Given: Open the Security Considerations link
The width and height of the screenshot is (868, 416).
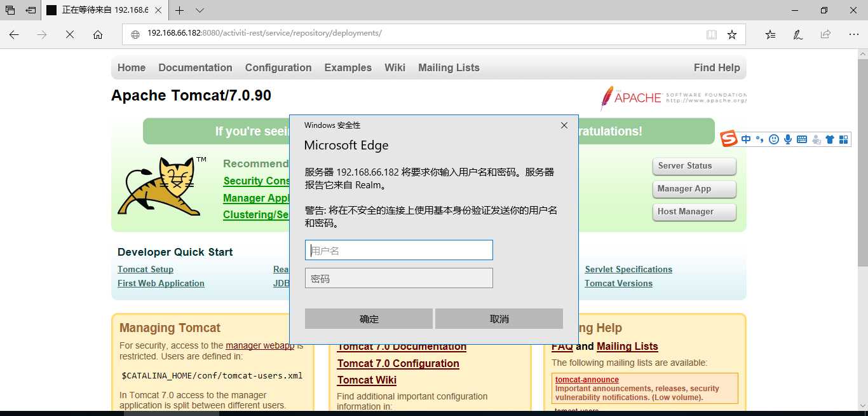Looking at the screenshot, I should point(256,181).
